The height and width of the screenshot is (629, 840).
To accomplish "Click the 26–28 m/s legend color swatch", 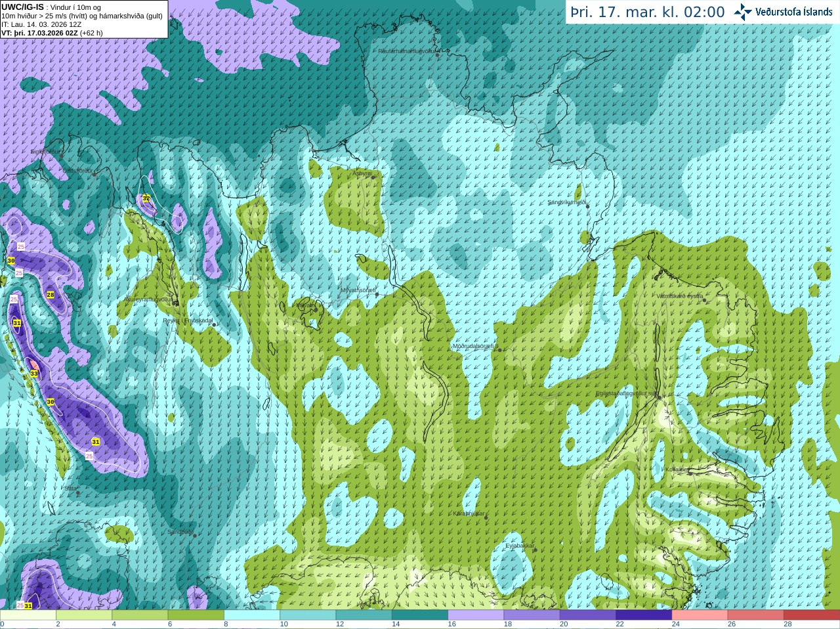I will pyautogui.click(x=756, y=615).
